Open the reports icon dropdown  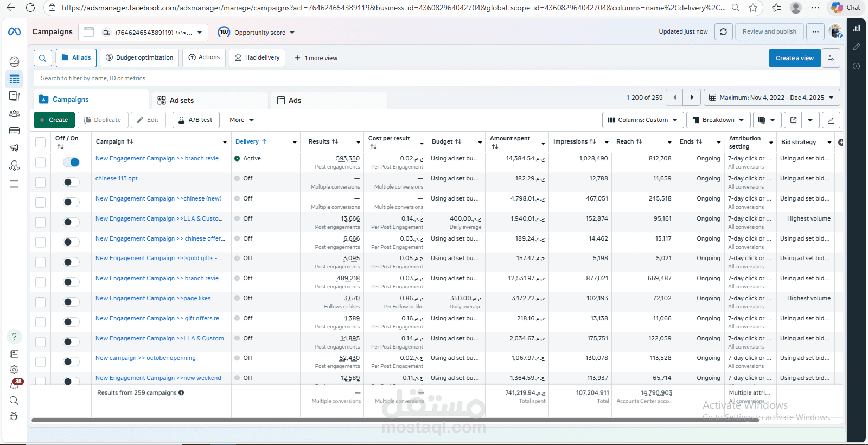(767, 120)
